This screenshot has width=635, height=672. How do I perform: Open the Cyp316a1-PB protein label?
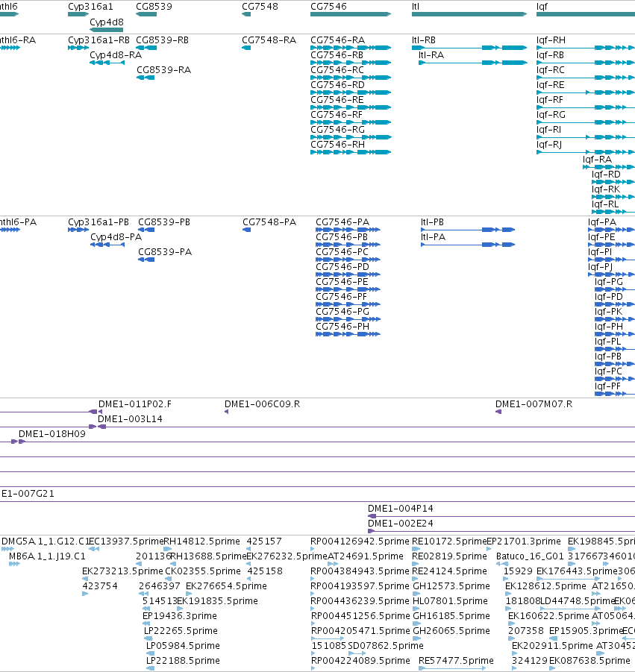98,222
